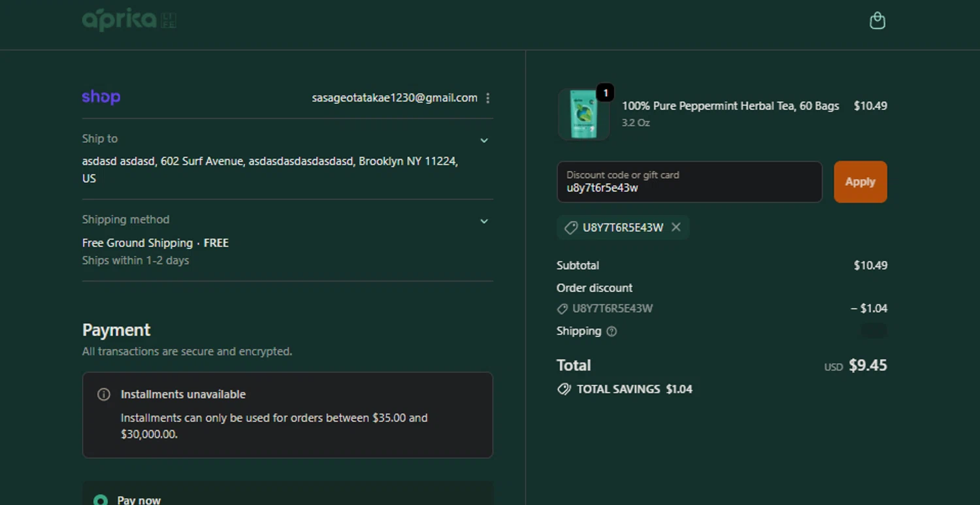Open the Peppermint Herbal Tea product thumbnail
The width and height of the screenshot is (980, 505).
[x=583, y=115]
